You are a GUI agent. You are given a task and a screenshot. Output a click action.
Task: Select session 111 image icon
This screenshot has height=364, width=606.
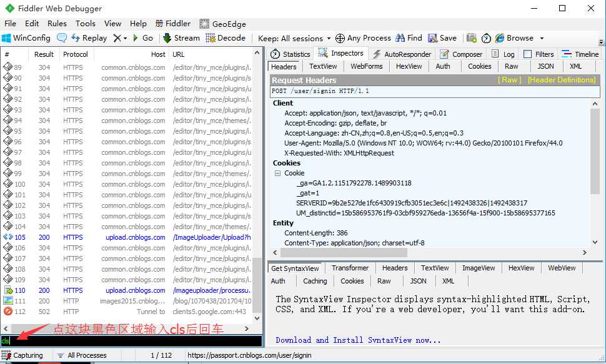click(8, 301)
